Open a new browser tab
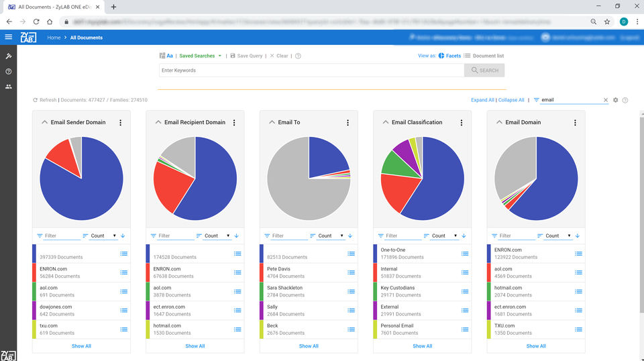 click(114, 7)
